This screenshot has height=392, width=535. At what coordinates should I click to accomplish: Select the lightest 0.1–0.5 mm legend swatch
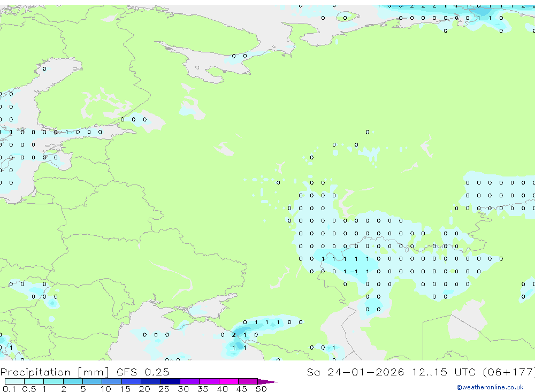(14, 381)
